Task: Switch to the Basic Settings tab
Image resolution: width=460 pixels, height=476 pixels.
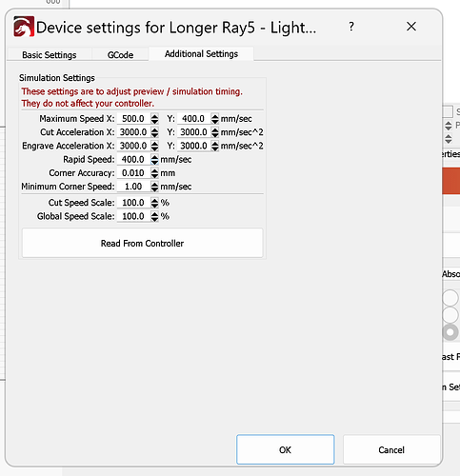Action: (50, 54)
